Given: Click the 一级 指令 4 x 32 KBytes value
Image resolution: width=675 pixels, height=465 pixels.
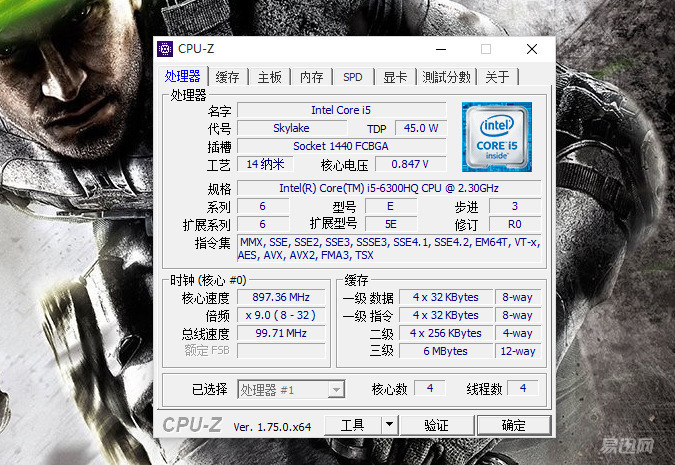Looking at the screenshot, I should [446, 316].
